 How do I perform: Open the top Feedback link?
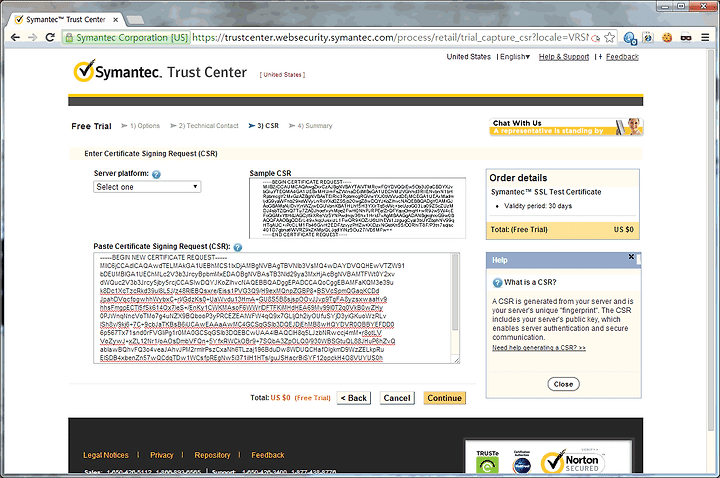pos(622,57)
